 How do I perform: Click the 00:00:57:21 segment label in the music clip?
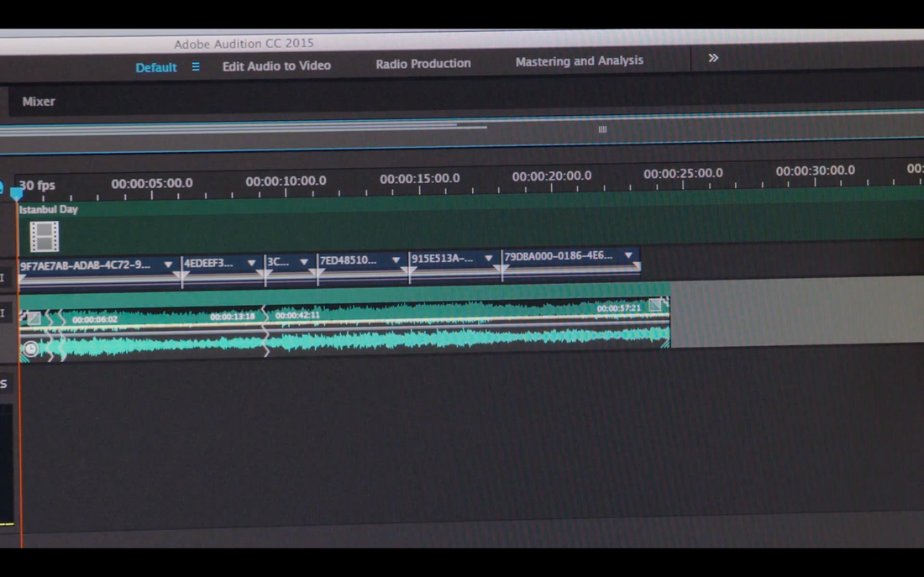[618, 308]
